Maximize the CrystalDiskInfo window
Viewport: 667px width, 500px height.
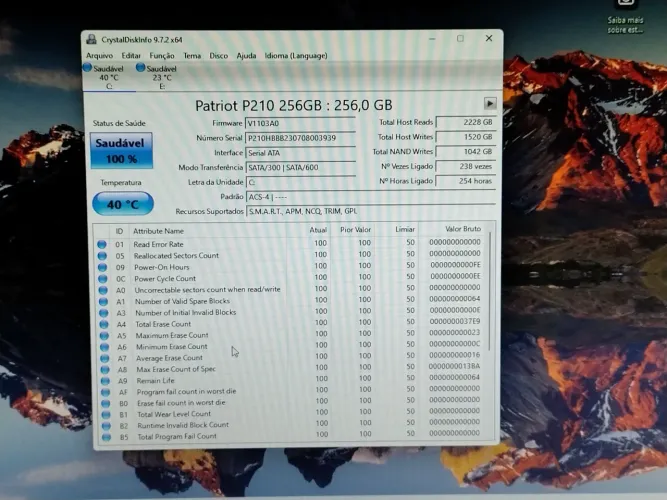pyautogui.click(x=460, y=39)
